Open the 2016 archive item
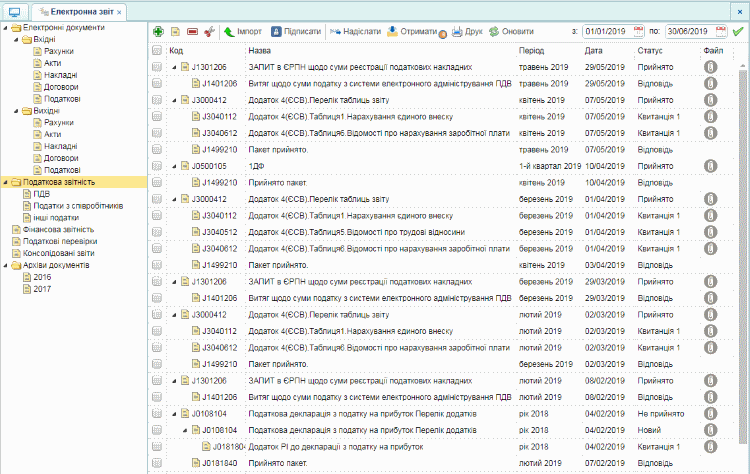This screenshot has width=750, height=474. point(42,277)
